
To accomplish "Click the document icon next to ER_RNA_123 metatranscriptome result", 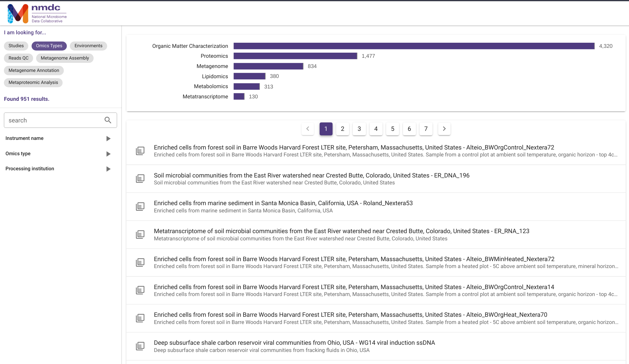I will click(x=140, y=234).
